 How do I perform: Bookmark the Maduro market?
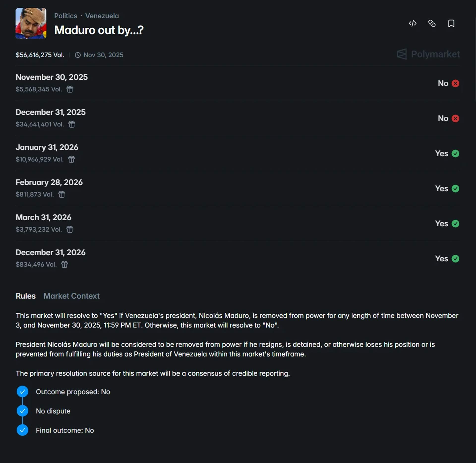click(451, 24)
